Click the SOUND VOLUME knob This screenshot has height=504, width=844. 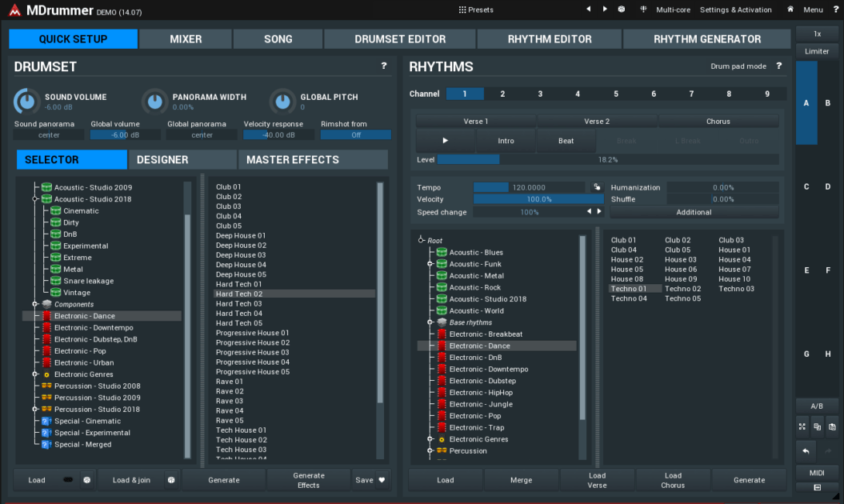pyautogui.click(x=26, y=101)
